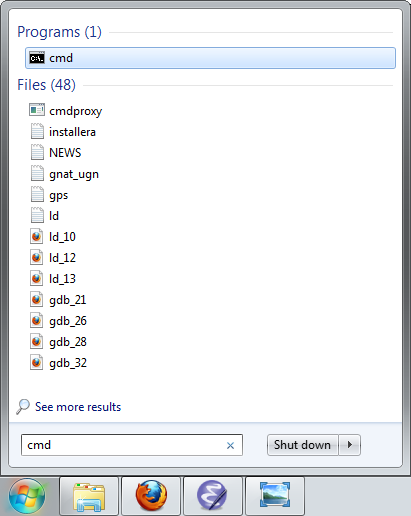Launch Firefox from the taskbar
Image resolution: width=411 pixels, height=516 pixels.
coord(151,496)
